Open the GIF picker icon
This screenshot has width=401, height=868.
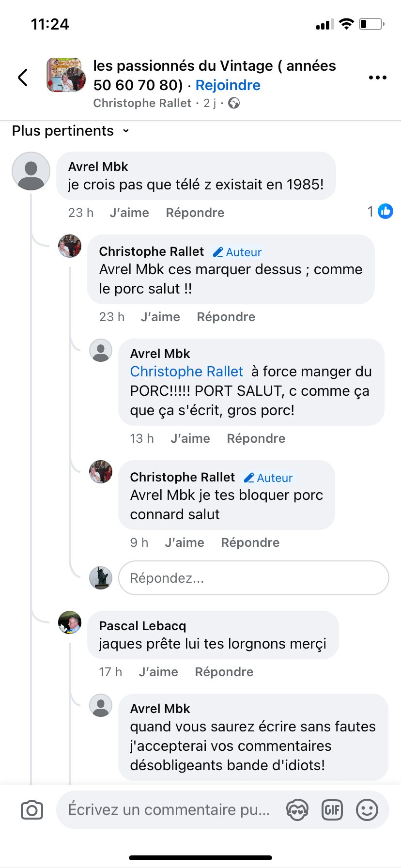332,810
